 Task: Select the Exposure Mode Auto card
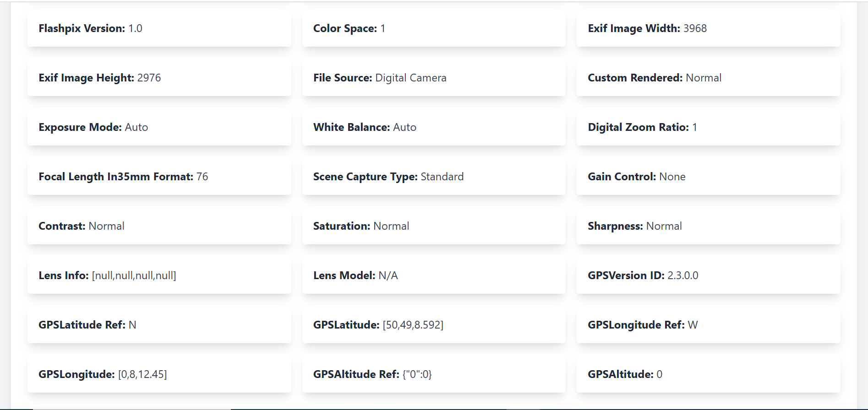(x=159, y=127)
